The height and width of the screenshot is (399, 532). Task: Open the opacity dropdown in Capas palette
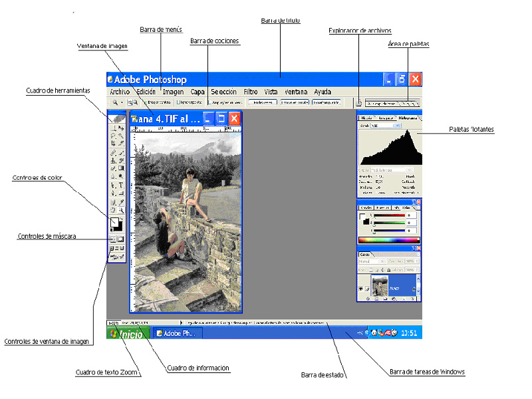tap(416, 261)
